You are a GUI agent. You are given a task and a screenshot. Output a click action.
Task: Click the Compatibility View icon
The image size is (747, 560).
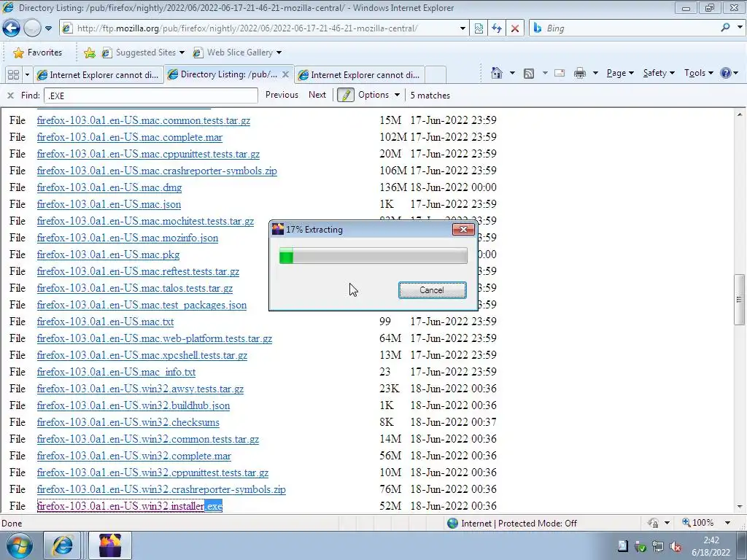(x=479, y=28)
